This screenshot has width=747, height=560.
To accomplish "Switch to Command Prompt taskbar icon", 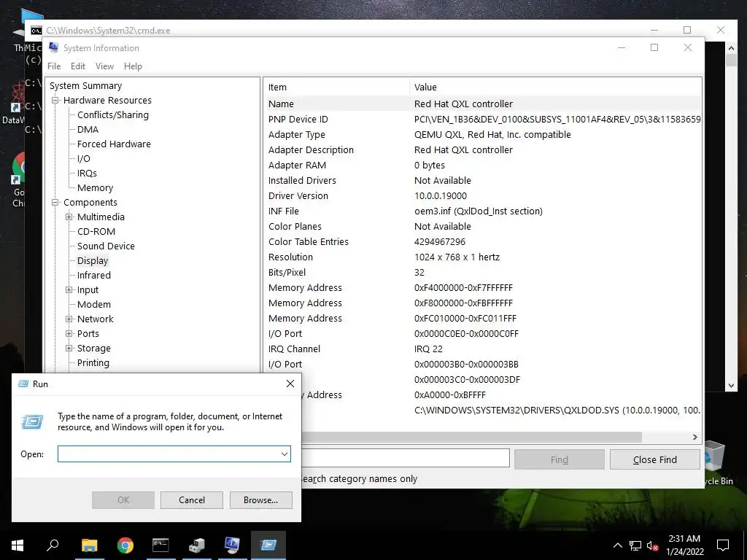I will pyautogui.click(x=160, y=545).
